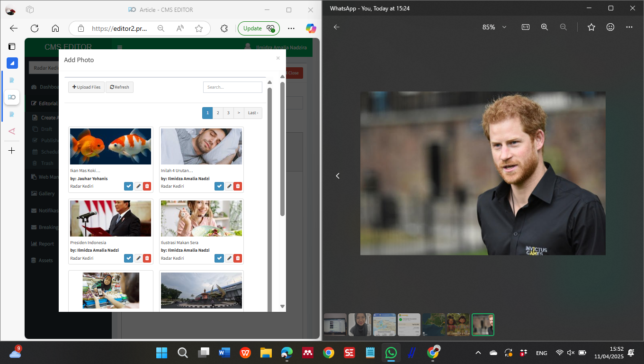The image size is (644, 364).
Task: Click the photo Search input field
Action: click(x=233, y=87)
